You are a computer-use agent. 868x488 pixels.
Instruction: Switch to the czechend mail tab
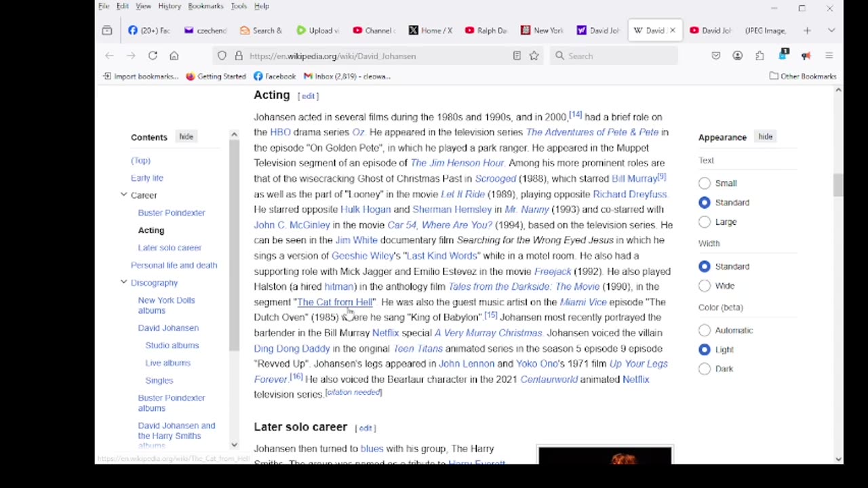[x=205, y=30]
